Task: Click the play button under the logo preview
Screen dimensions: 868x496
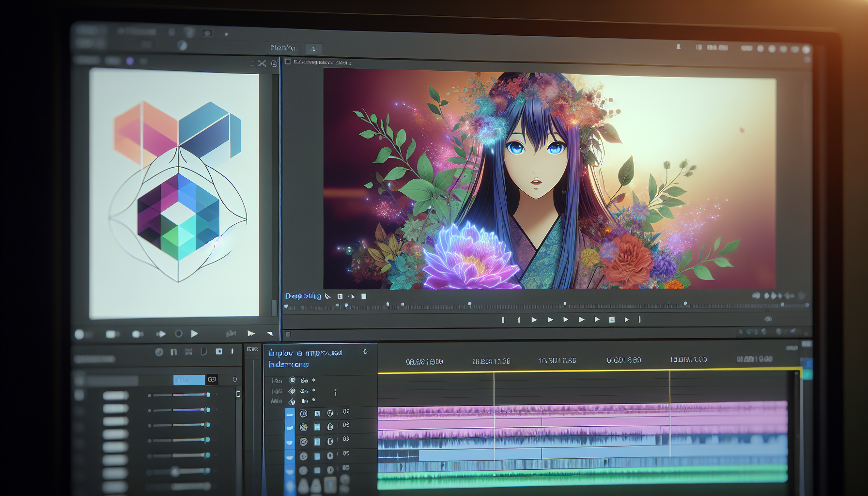Action: [194, 334]
